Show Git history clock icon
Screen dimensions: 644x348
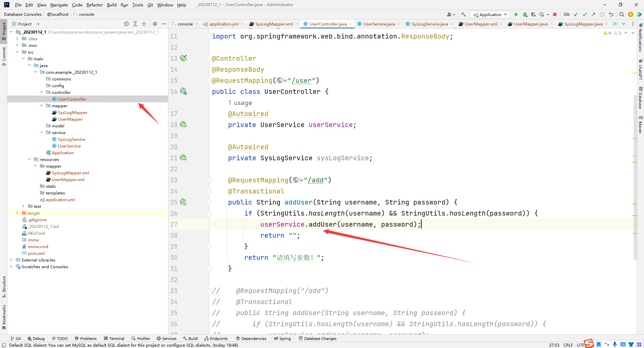[602, 14]
